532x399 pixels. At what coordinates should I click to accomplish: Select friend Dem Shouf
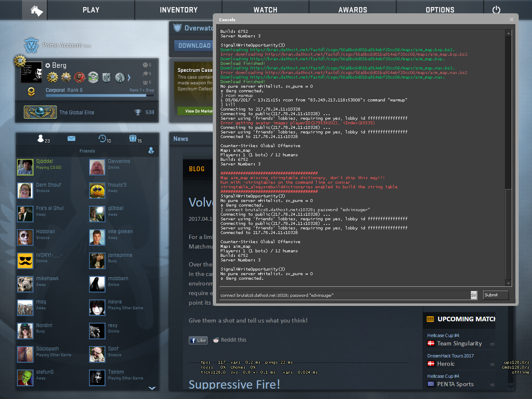coord(51,190)
